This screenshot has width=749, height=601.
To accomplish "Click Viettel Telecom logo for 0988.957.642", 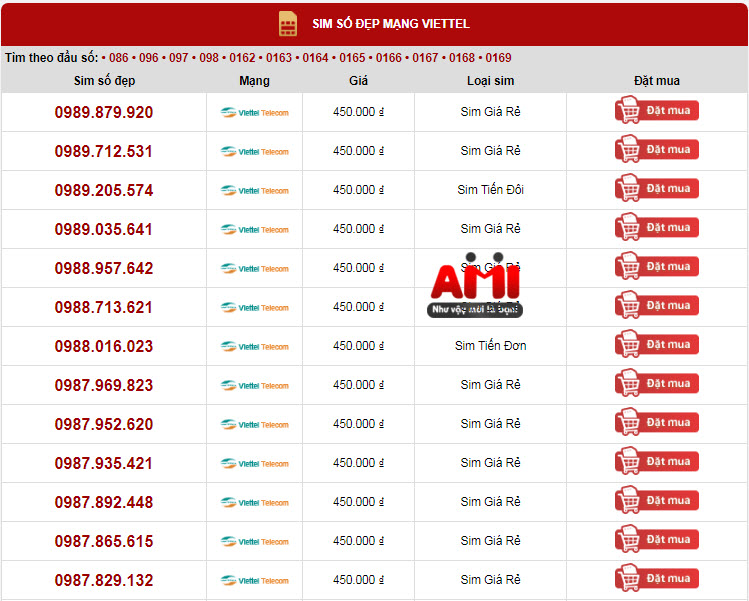I will click(255, 269).
